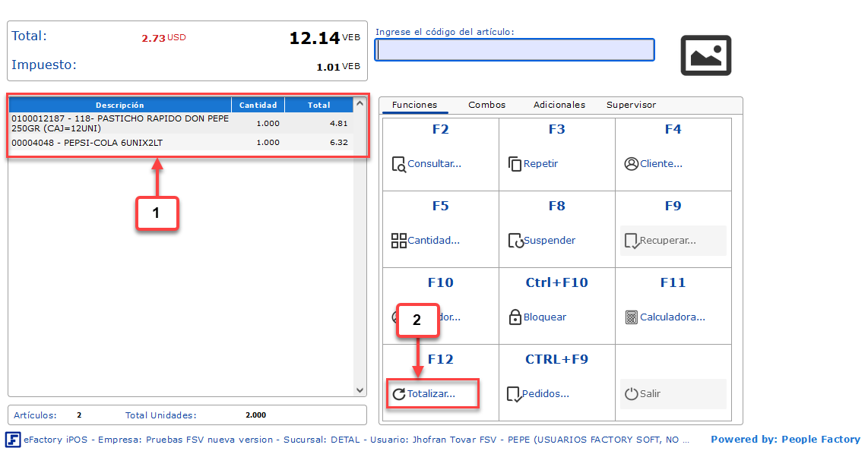Click the Consultar magnifier document icon
868x451 pixels.
(x=398, y=164)
